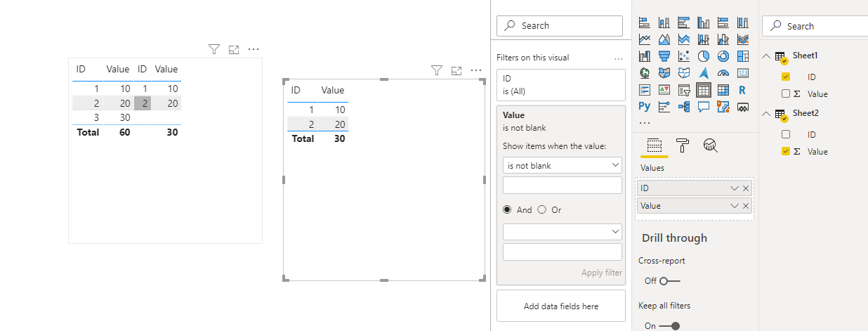
Task: Select the Donut chart visual
Action: pos(723,56)
